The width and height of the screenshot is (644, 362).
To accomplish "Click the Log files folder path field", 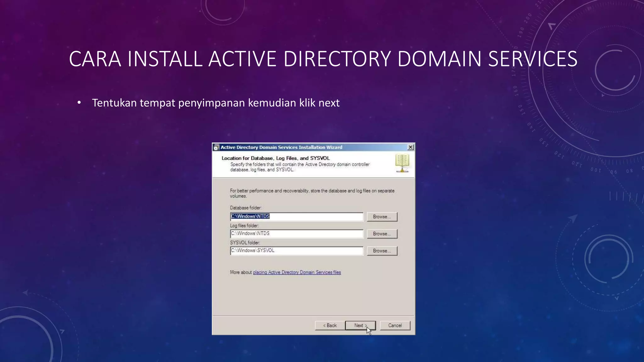I will click(x=297, y=233).
